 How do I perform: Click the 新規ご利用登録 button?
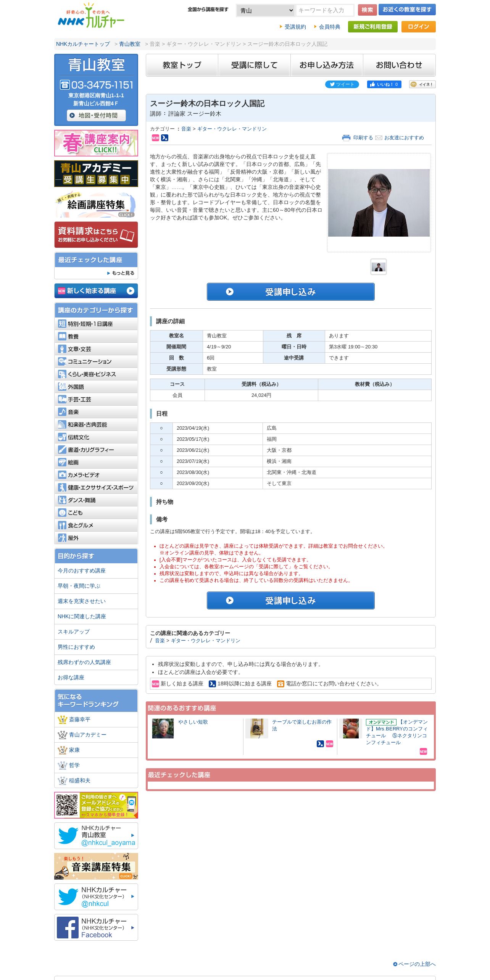tap(372, 27)
